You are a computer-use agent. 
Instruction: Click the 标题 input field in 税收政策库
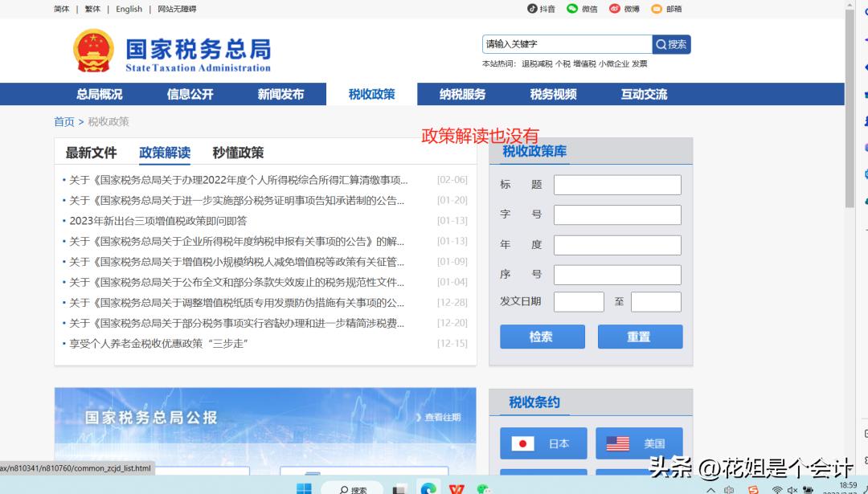pos(616,184)
